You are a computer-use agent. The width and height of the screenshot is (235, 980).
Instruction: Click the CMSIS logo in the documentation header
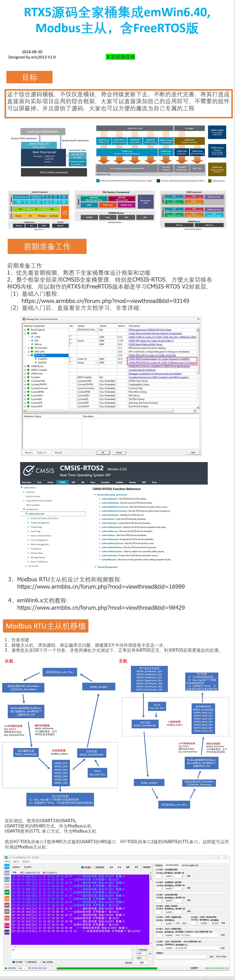coord(38,471)
